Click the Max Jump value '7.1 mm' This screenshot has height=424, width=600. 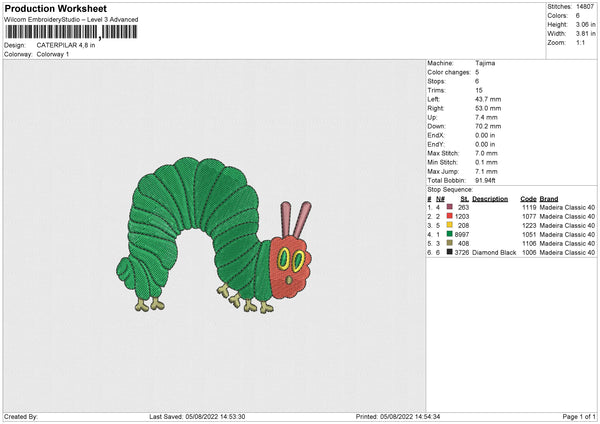pos(486,172)
